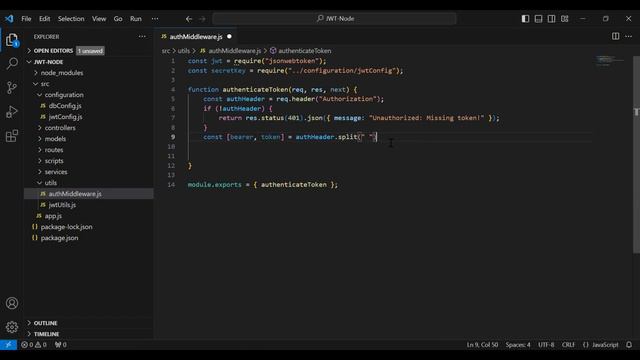Customize layout icon in title bar
This screenshot has height=360, width=640.
[x=564, y=19]
